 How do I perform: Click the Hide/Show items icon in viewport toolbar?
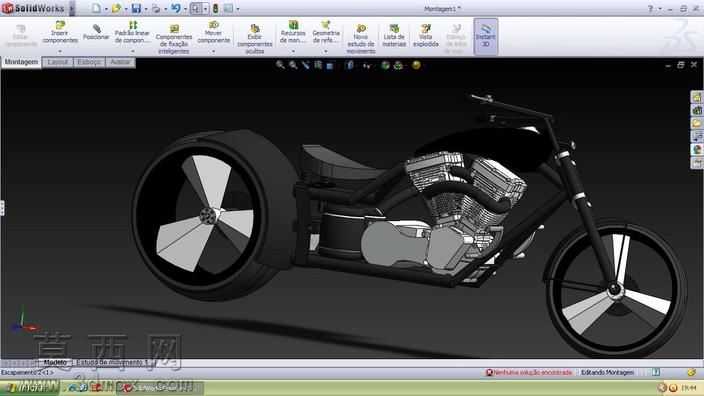point(367,66)
